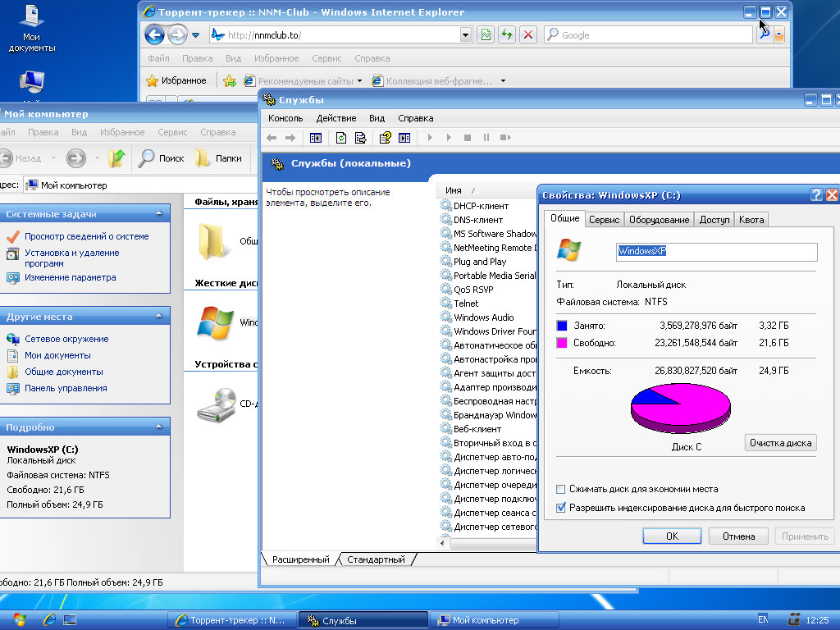Click the Show Desktop quick launch icon
Screen dimensions: 840x630
tap(70, 620)
